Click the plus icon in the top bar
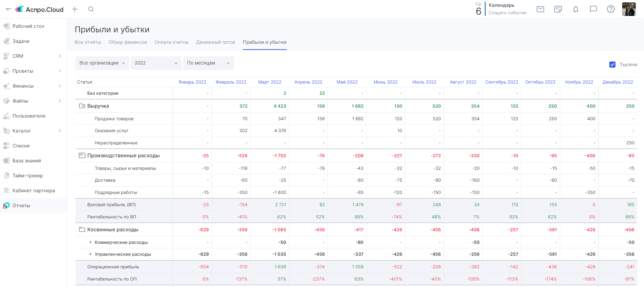Image resolution: width=644 pixels, height=287 pixels. (75, 9)
